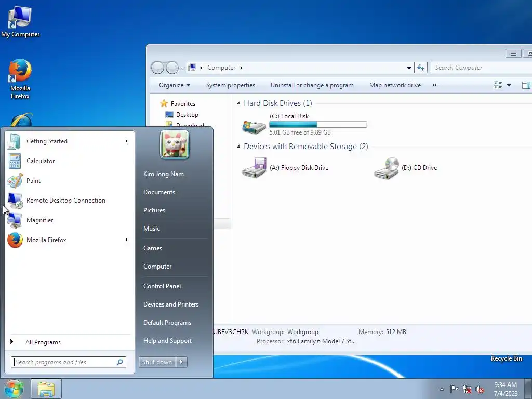
Task: Open the Shut down options arrow
Action: (181, 362)
